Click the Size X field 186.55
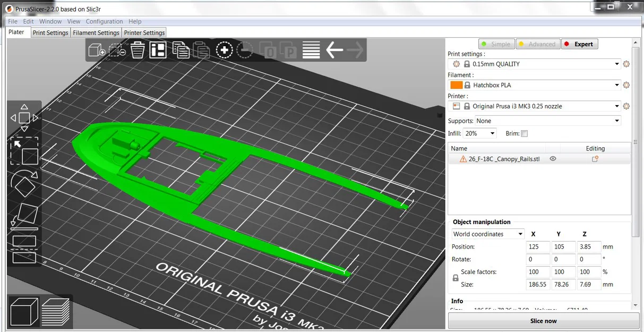Screen dimensions: 644x332 pyautogui.click(x=538, y=285)
